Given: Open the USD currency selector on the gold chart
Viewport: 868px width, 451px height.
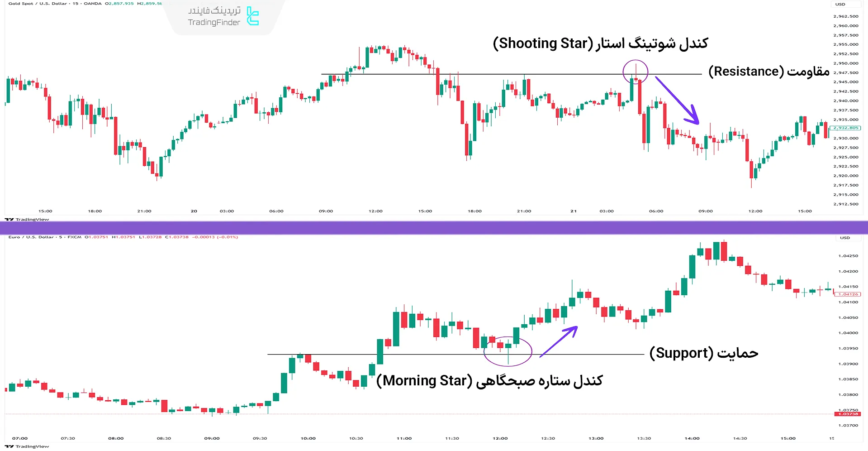Looking at the screenshot, I should point(840,4).
